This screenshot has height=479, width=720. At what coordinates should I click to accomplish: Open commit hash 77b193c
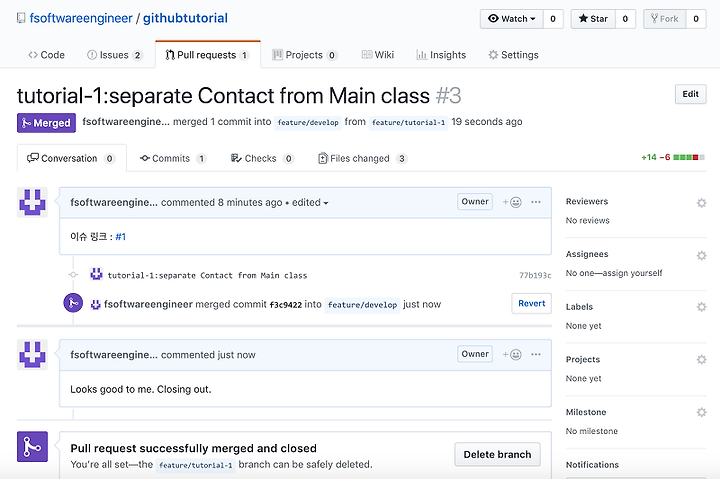pos(535,276)
